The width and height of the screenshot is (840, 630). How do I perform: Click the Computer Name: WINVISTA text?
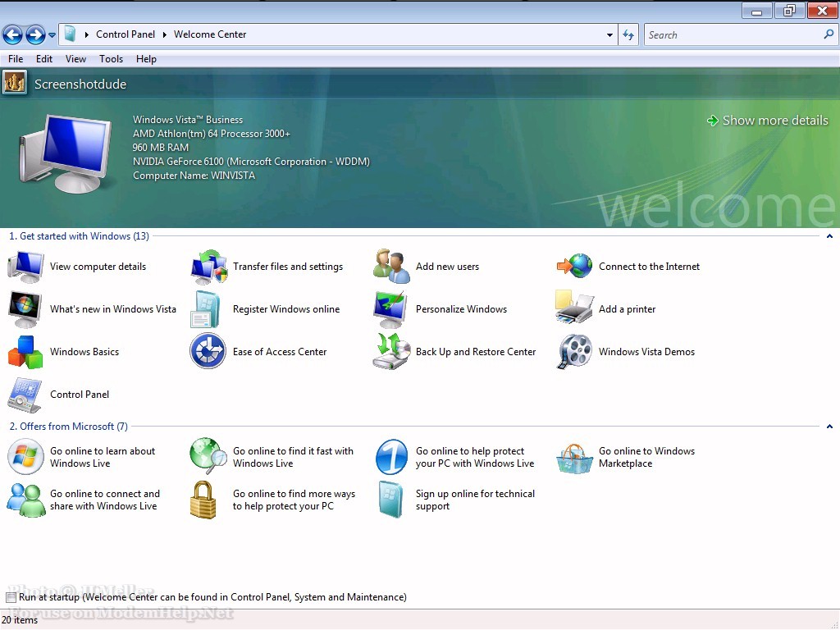(194, 176)
